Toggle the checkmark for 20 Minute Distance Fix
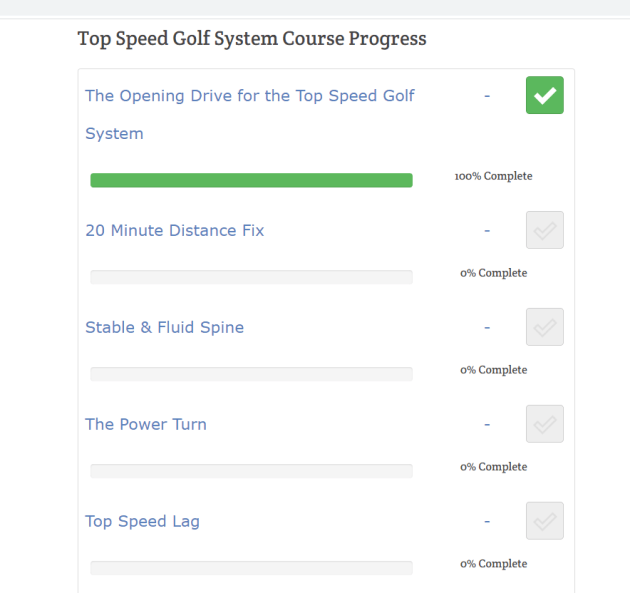This screenshot has width=630, height=593. 545,230
